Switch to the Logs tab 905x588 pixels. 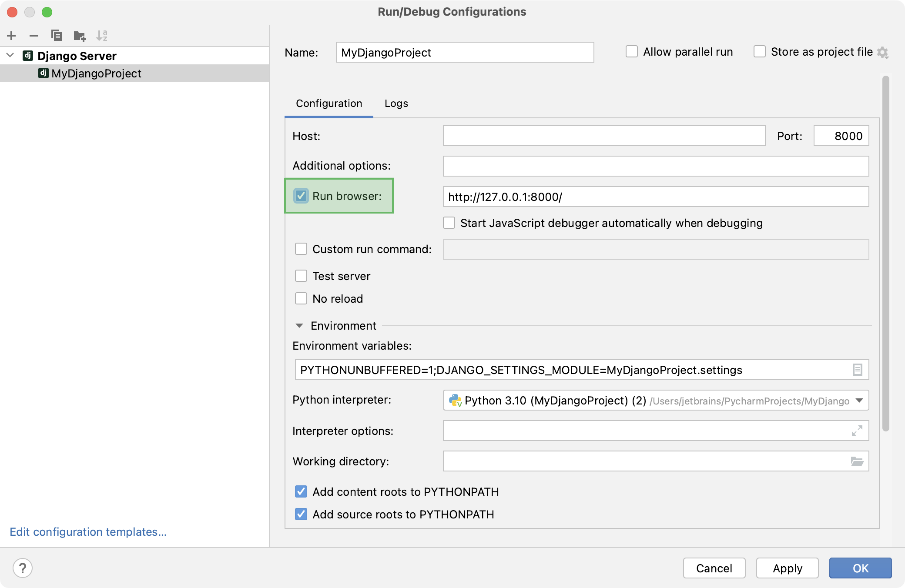[x=396, y=104]
